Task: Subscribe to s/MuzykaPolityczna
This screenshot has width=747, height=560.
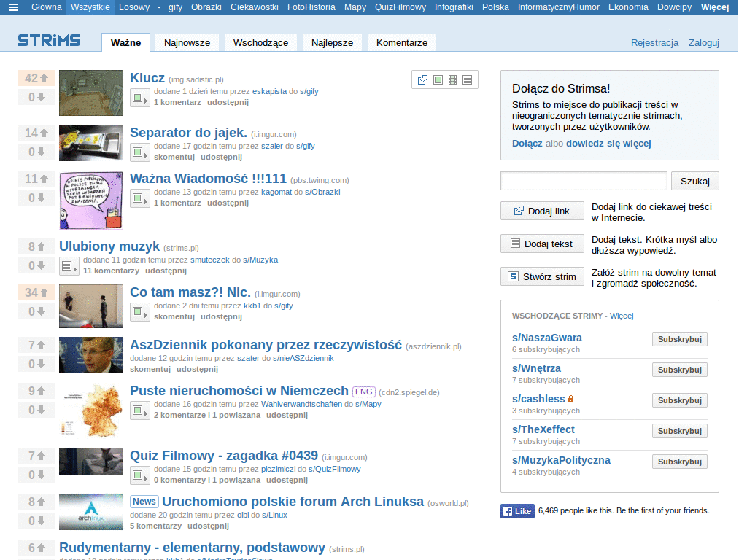Action: click(680, 462)
